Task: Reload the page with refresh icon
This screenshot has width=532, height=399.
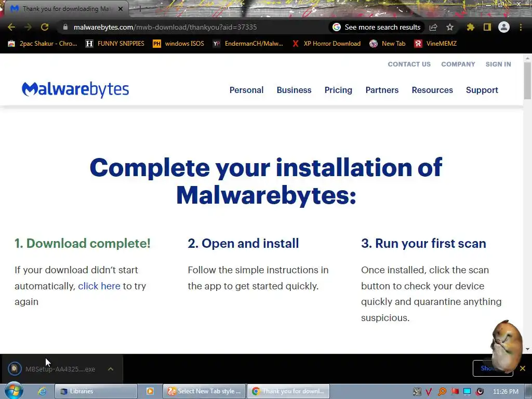Action: tap(45, 27)
